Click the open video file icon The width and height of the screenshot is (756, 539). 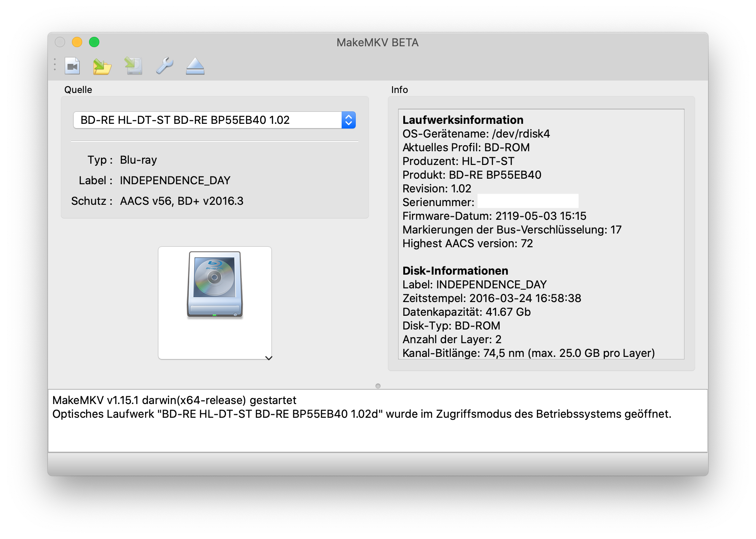click(72, 66)
